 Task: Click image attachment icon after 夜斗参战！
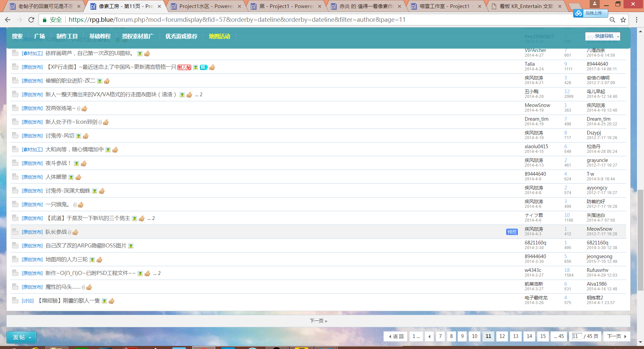[76, 163]
